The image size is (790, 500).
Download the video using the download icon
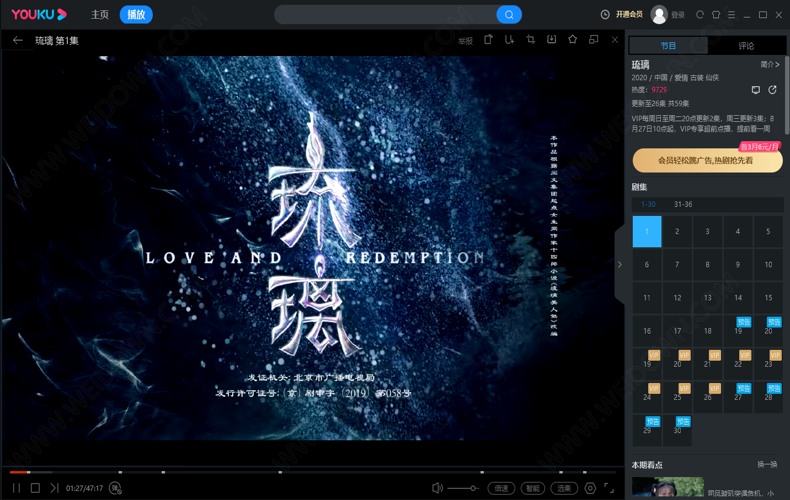click(x=551, y=40)
